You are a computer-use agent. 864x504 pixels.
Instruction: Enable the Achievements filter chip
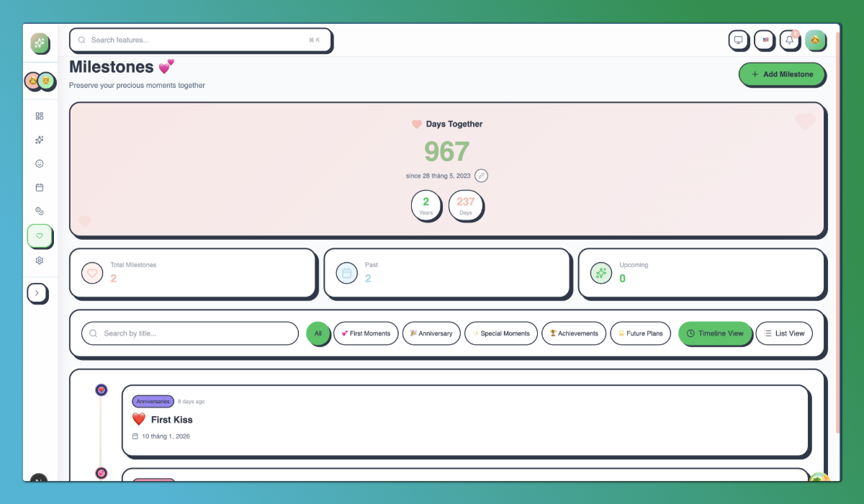(573, 333)
